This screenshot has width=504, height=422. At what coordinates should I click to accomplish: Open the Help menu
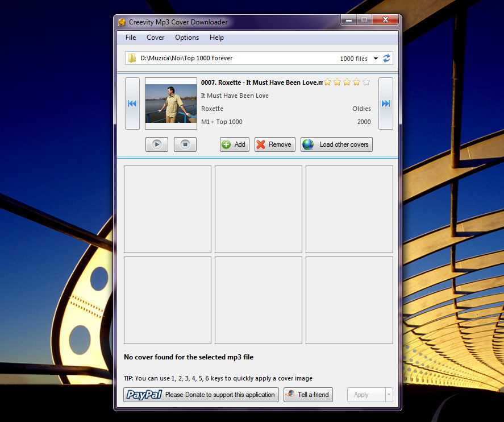tap(216, 38)
